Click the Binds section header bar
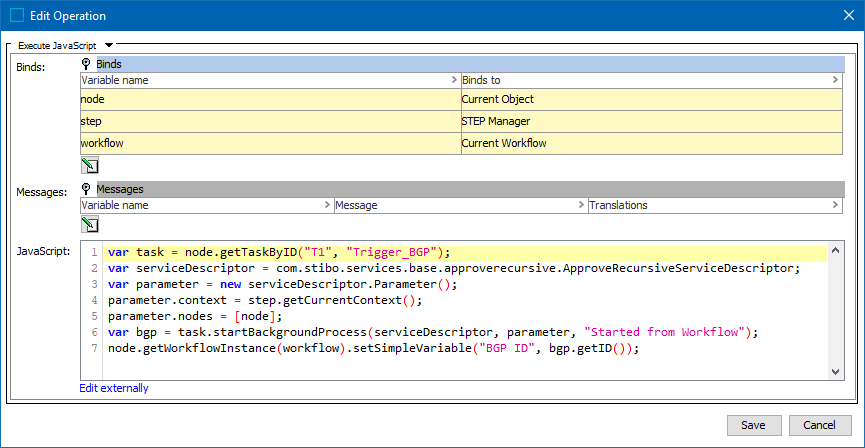The height and width of the screenshot is (448, 865). click(x=470, y=64)
